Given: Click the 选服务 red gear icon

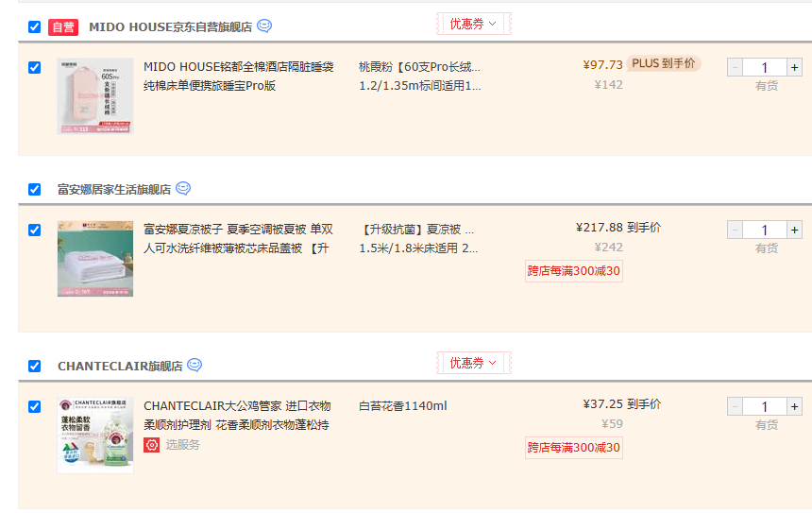Looking at the screenshot, I should pyautogui.click(x=152, y=445).
